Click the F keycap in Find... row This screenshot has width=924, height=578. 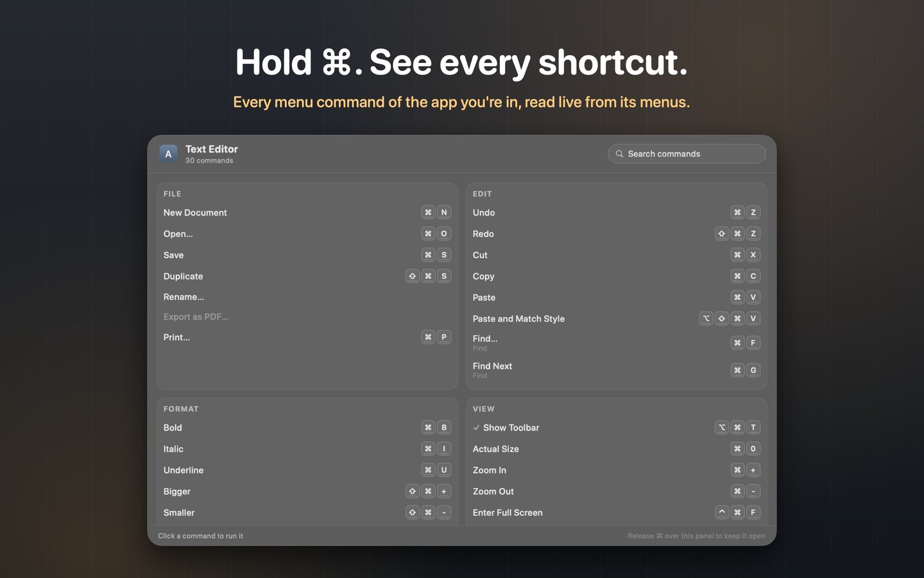point(753,343)
